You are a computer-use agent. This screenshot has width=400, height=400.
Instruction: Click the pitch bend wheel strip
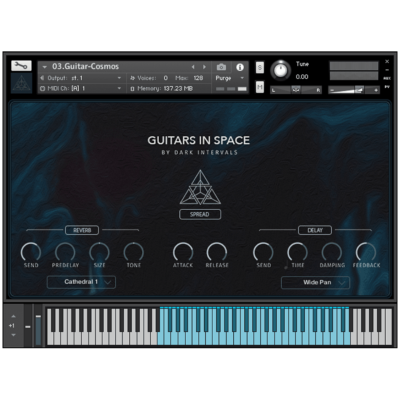(x=28, y=326)
